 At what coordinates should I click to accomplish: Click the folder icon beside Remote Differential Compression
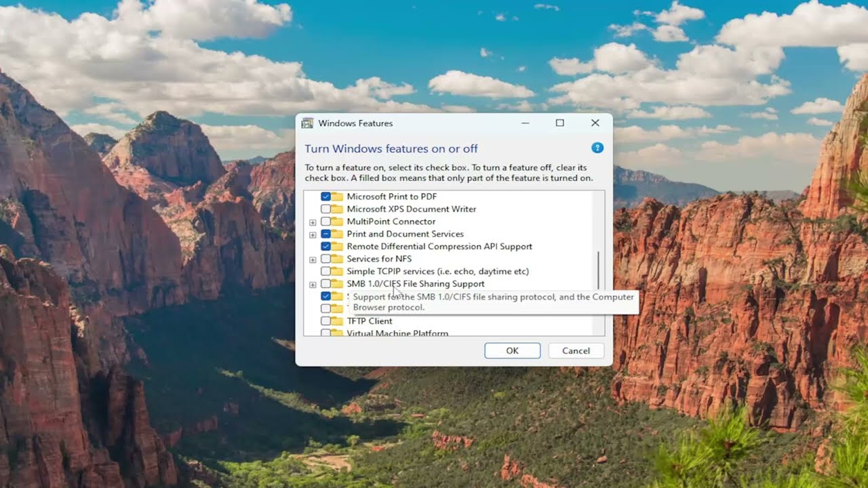coord(337,246)
